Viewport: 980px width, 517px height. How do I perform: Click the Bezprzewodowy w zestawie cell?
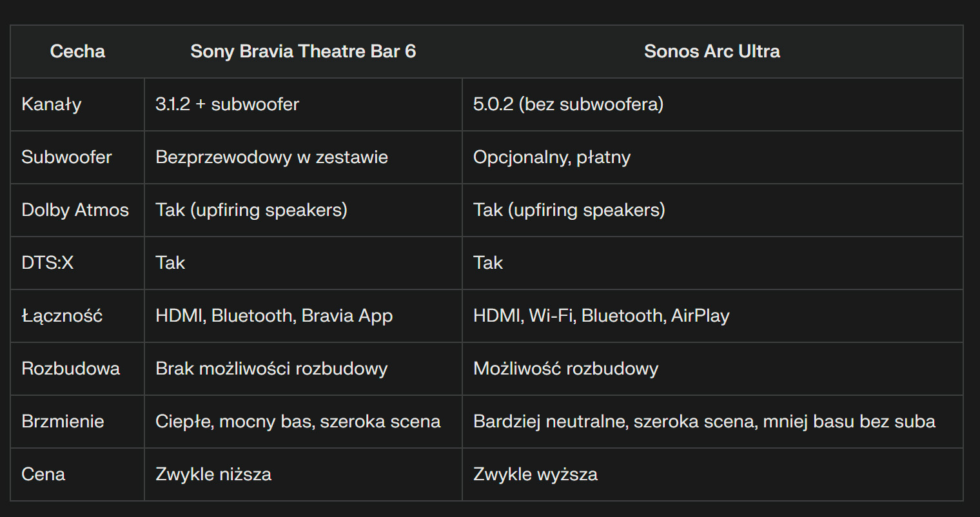(x=303, y=157)
